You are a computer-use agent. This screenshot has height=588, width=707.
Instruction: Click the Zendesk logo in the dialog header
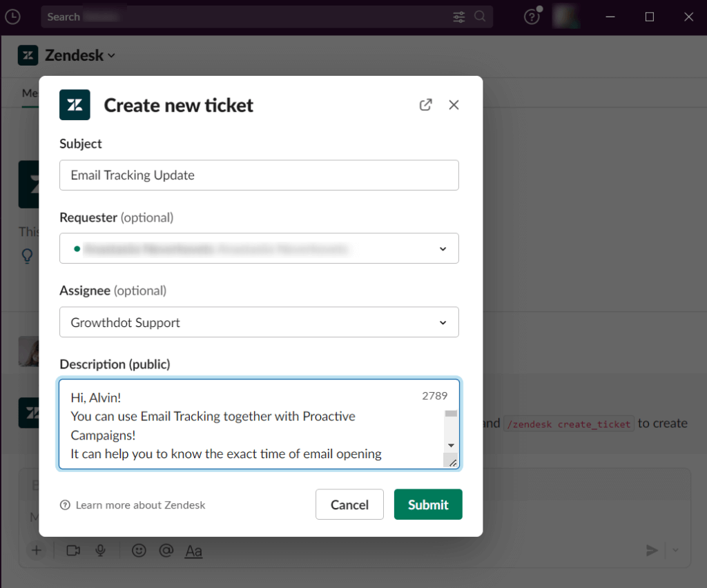[75, 104]
